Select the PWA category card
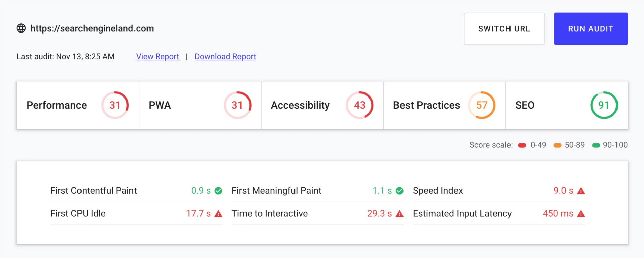 200,105
